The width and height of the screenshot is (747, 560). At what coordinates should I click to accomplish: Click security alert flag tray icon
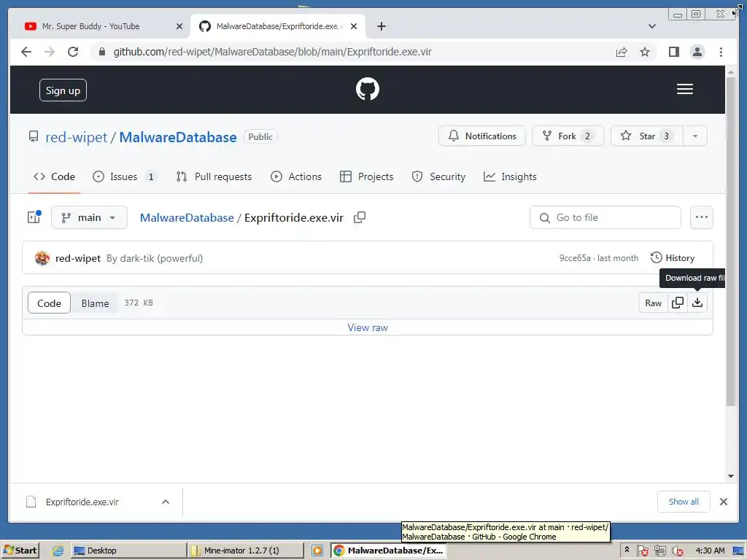(642, 551)
